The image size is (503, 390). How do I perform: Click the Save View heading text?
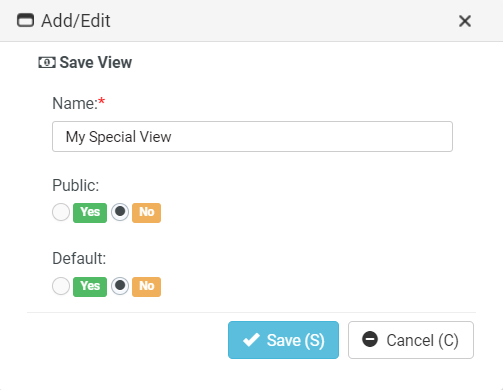point(96,62)
